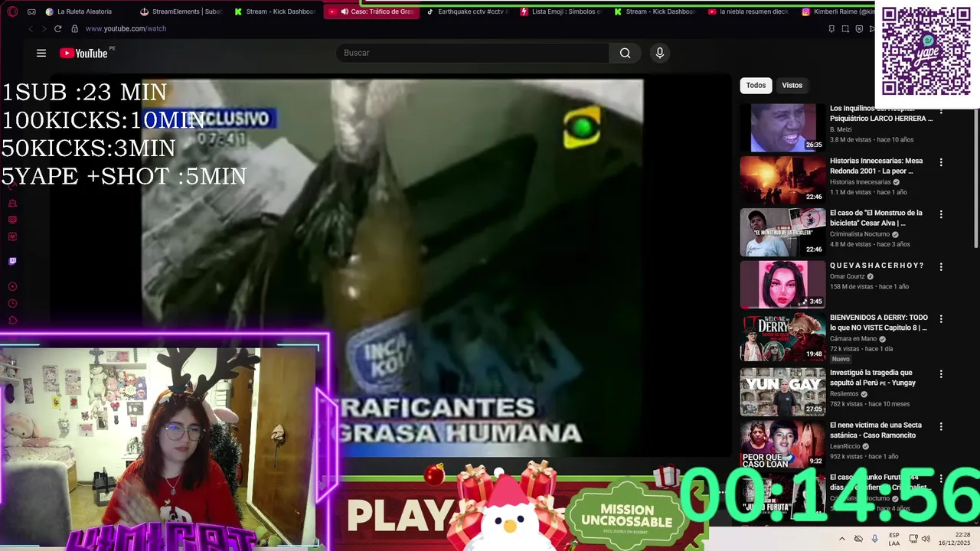980x551 pixels.
Task: Open the 3:45 pink girl thumbnail
Action: 782,285
